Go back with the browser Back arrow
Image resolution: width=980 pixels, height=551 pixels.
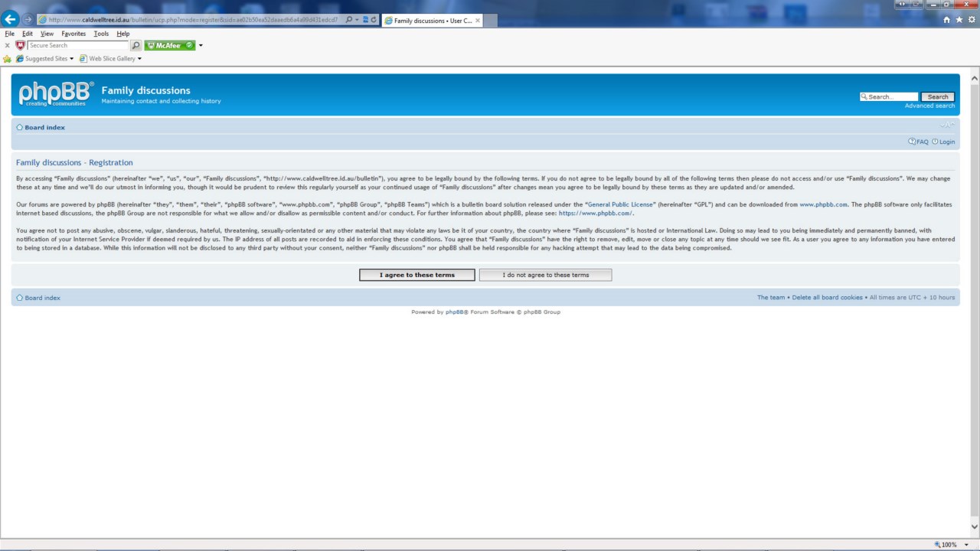[x=11, y=20]
